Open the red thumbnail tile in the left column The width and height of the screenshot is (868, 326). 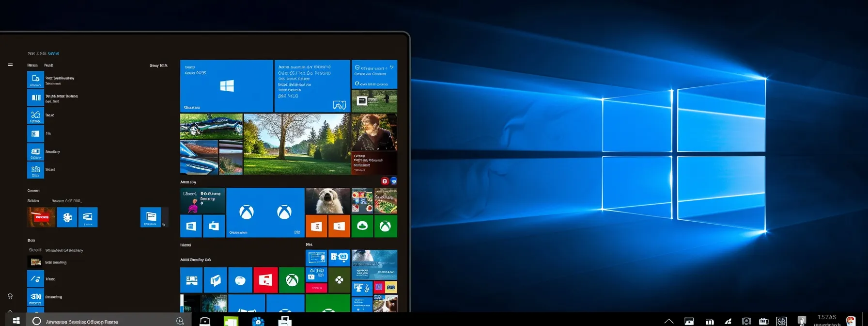(x=41, y=217)
